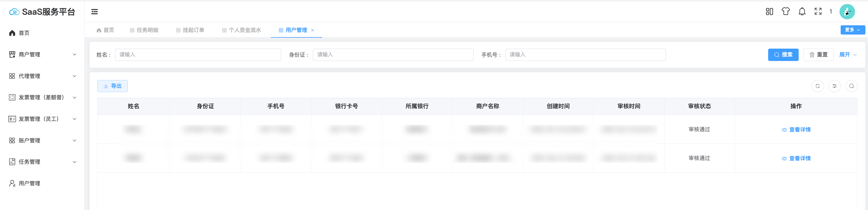Viewport: 868px width, 210px height.
Task: Switch to the 任务明细 tab
Action: point(144,30)
